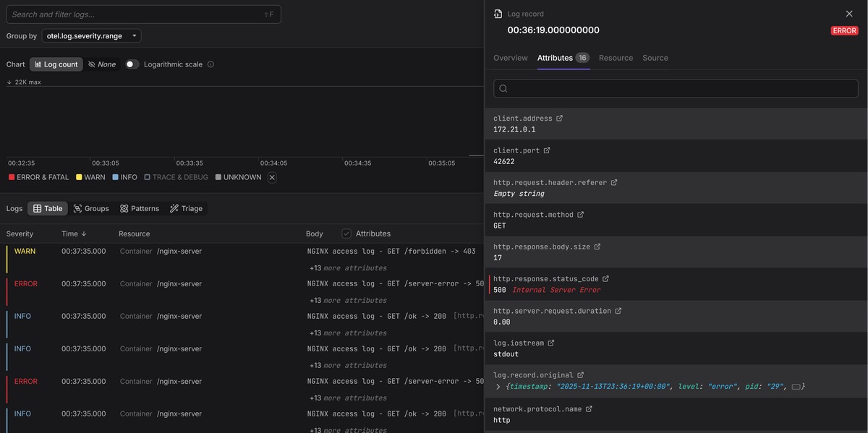The width and height of the screenshot is (868, 433).
Task: Switch to Source tab
Action: [655, 58]
